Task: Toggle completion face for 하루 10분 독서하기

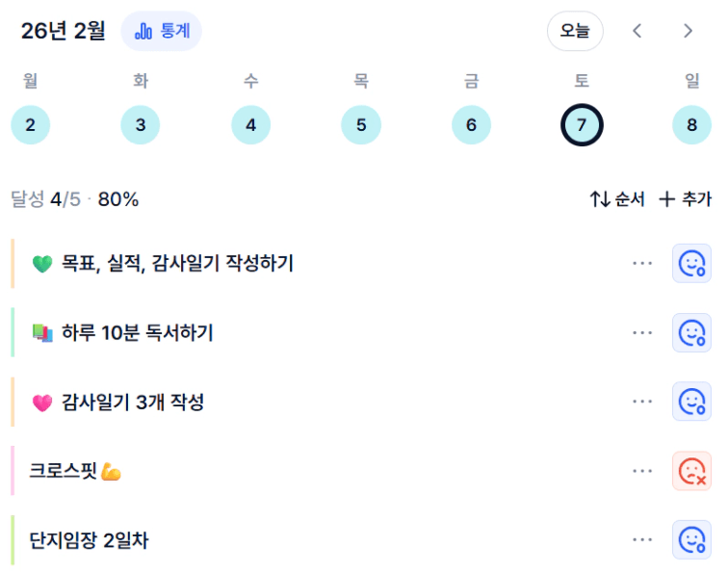Action: (691, 333)
